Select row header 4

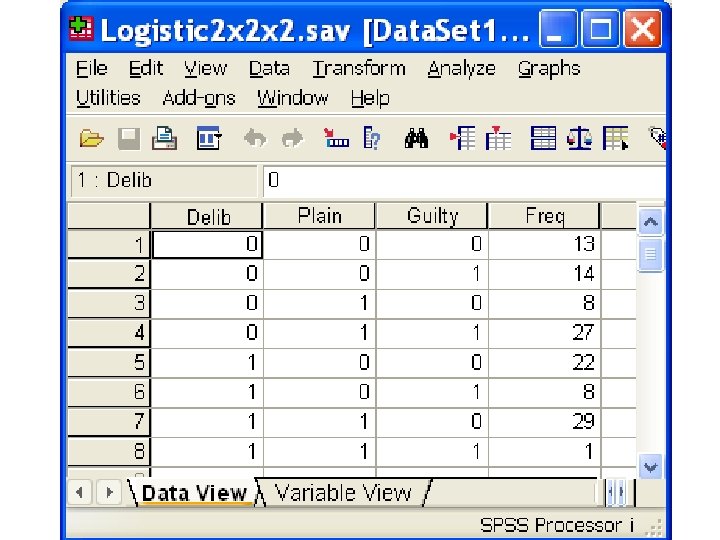point(109,332)
